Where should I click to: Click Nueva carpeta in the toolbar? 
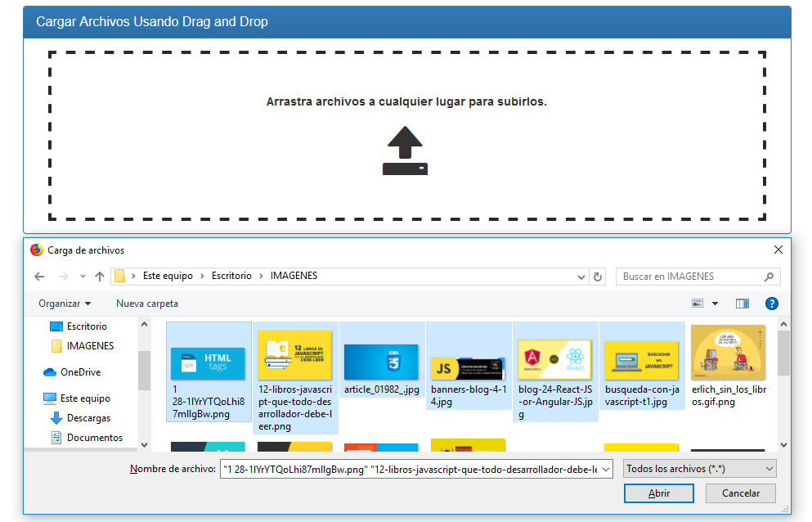[147, 304]
